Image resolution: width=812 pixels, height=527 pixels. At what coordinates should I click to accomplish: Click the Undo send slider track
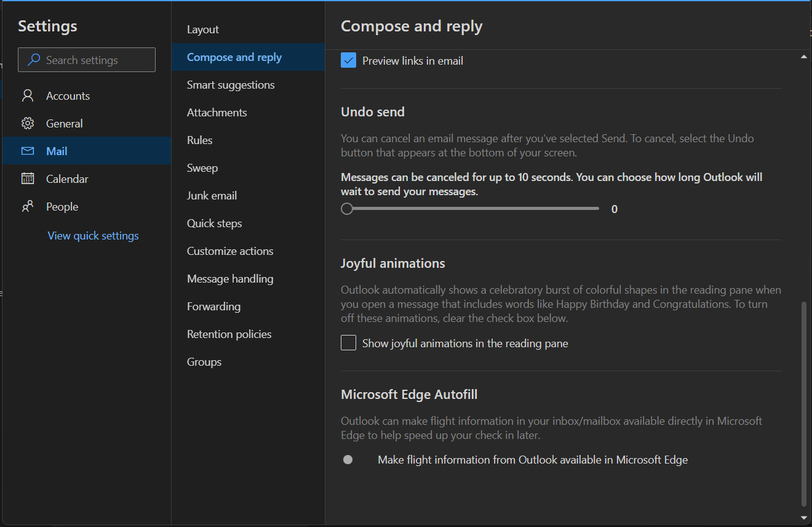click(x=470, y=209)
